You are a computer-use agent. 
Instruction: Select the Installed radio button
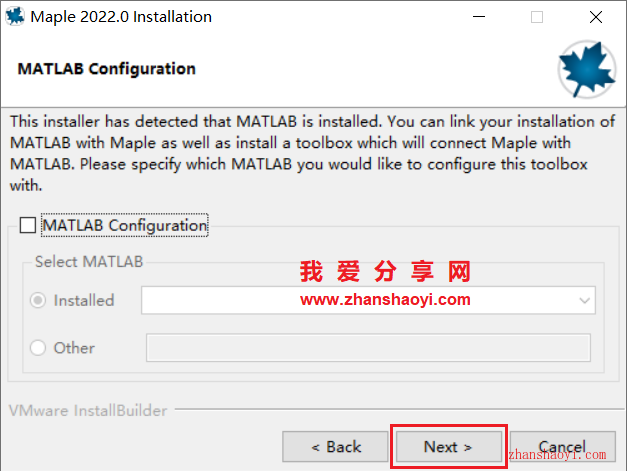38,300
